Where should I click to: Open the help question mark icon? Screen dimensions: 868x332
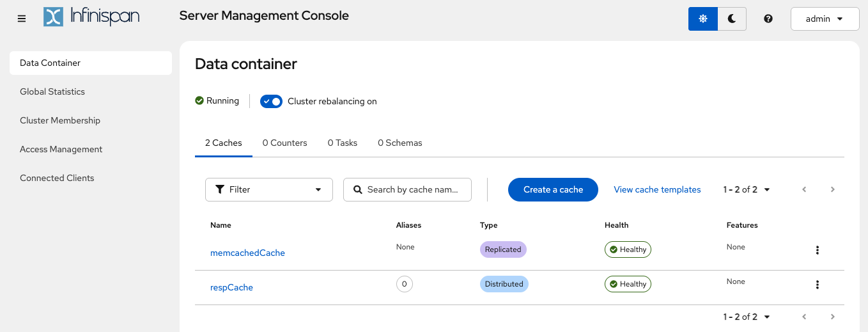click(768, 19)
